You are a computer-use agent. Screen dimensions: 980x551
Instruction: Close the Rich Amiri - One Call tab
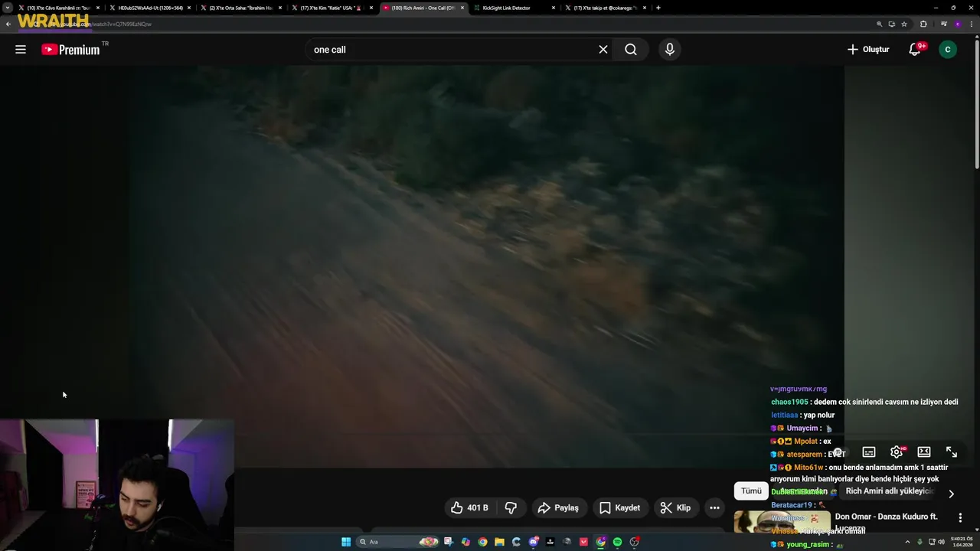pyautogui.click(x=462, y=8)
